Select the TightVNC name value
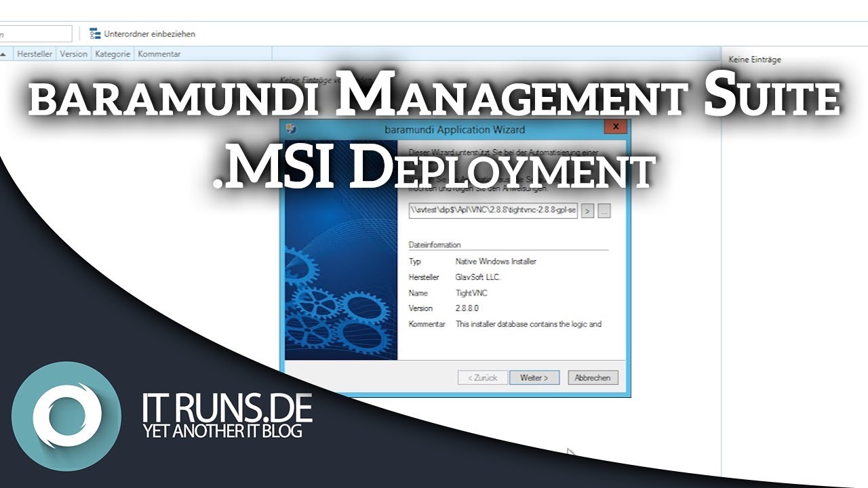Screen dimensions: 868x488 pyautogui.click(x=471, y=293)
